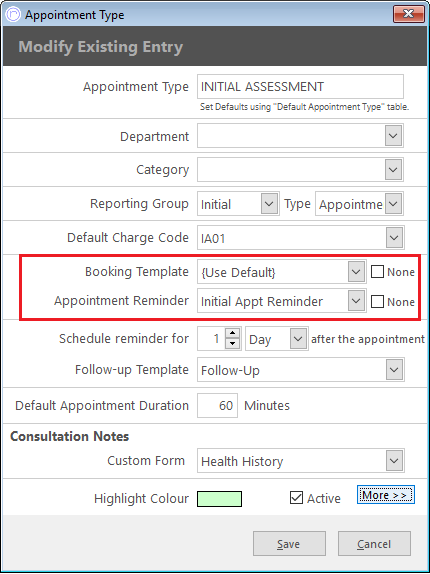Click the Appointment Type app icon in title bar
Viewport: 430px width, 574px height.
tap(14, 15)
